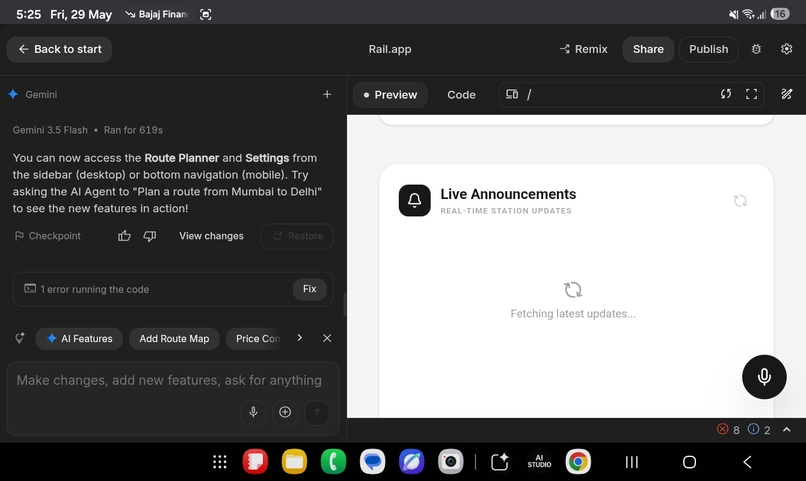This screenshot has height=481, width=806.
Task: Switch to the Code tab
Action: 461,95
